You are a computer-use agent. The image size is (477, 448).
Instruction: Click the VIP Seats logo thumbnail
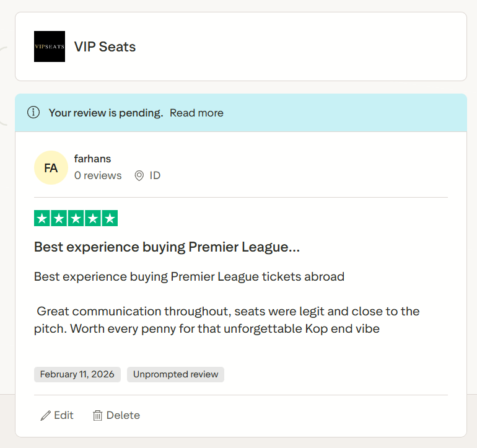pyautogui.click(x=50, y=46)
